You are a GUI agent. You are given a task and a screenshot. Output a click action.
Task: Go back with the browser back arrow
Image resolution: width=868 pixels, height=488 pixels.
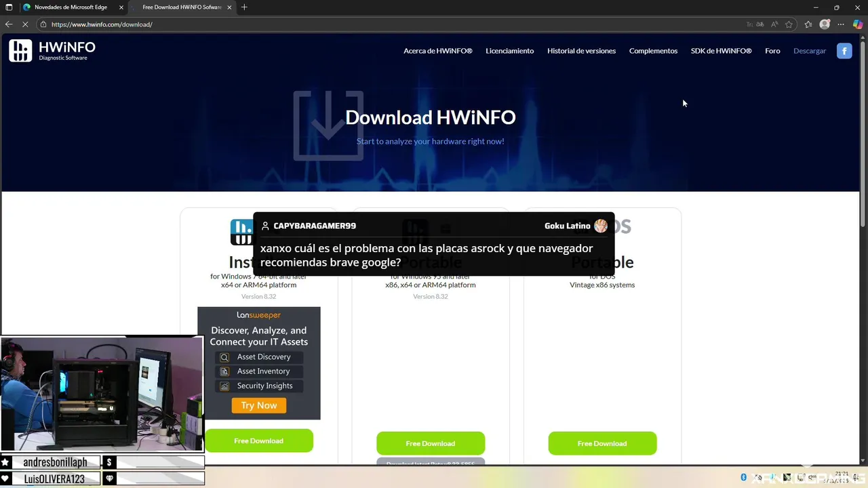(x=9, y=24)
